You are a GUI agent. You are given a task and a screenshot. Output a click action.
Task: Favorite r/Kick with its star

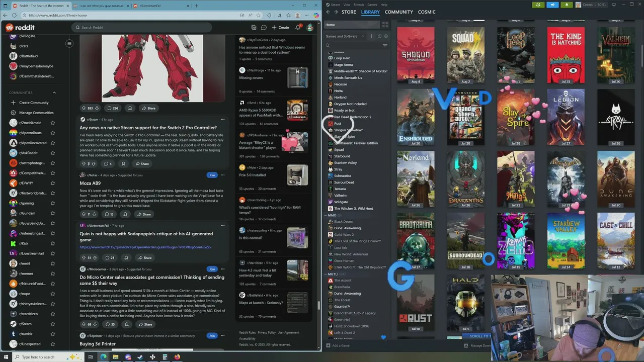[x=53, y=243]
